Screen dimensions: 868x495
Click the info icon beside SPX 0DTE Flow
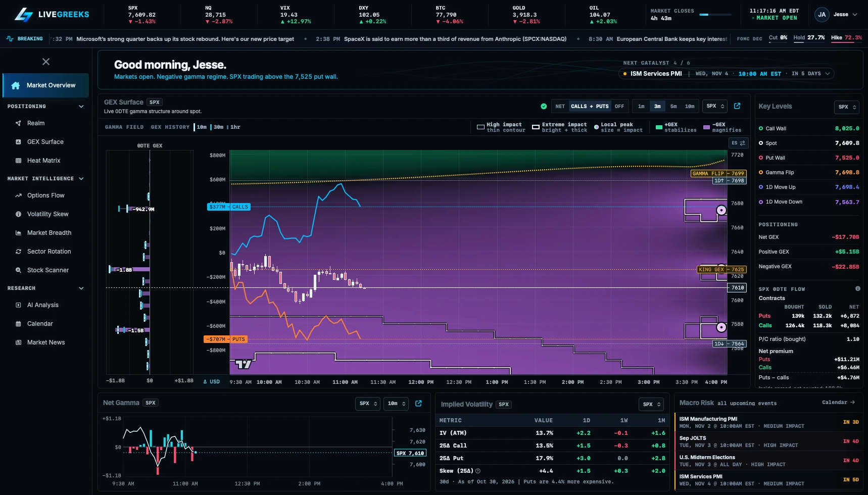point(857,289)
